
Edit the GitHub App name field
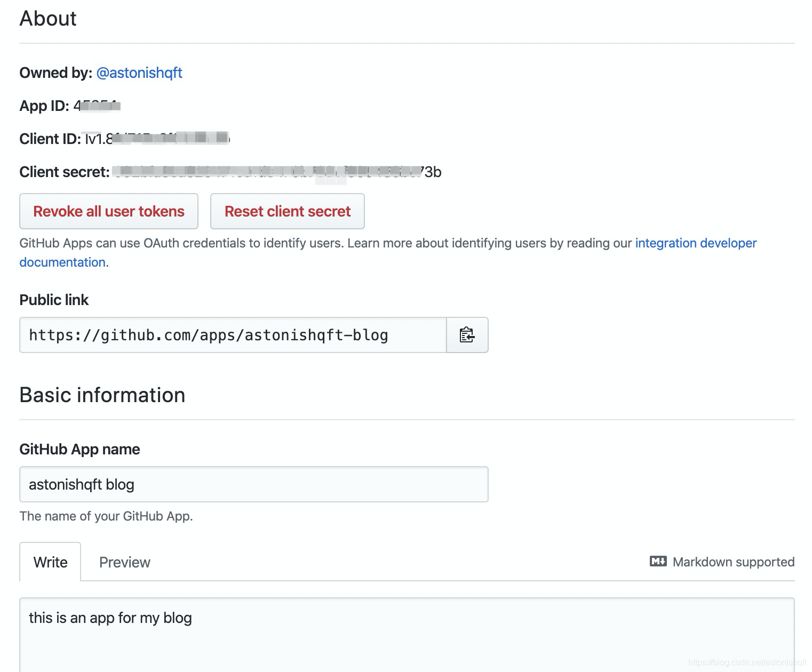[254, 484]
